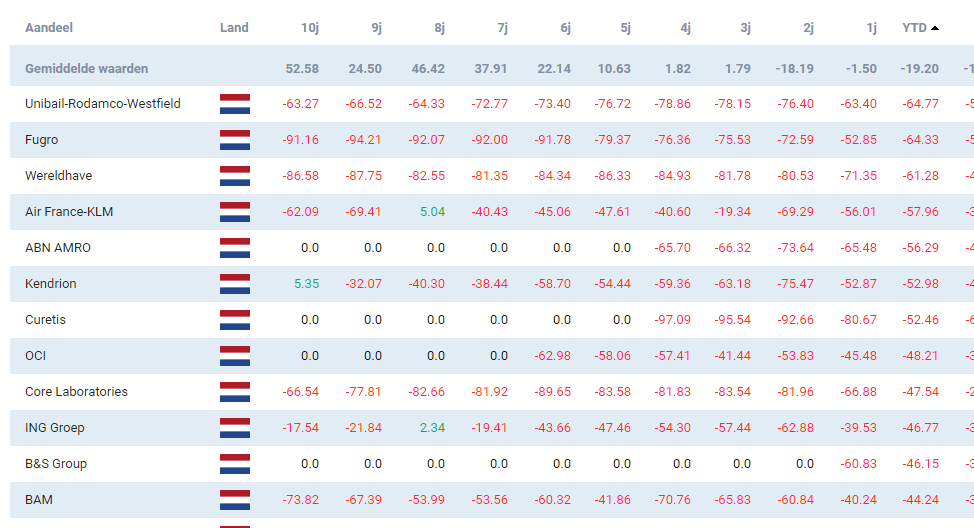Screen dimensions: 974x528
Task: Click the Netherlands flag in Core Laboratories row
Action: pyautogui.click(x=235, y=392)
